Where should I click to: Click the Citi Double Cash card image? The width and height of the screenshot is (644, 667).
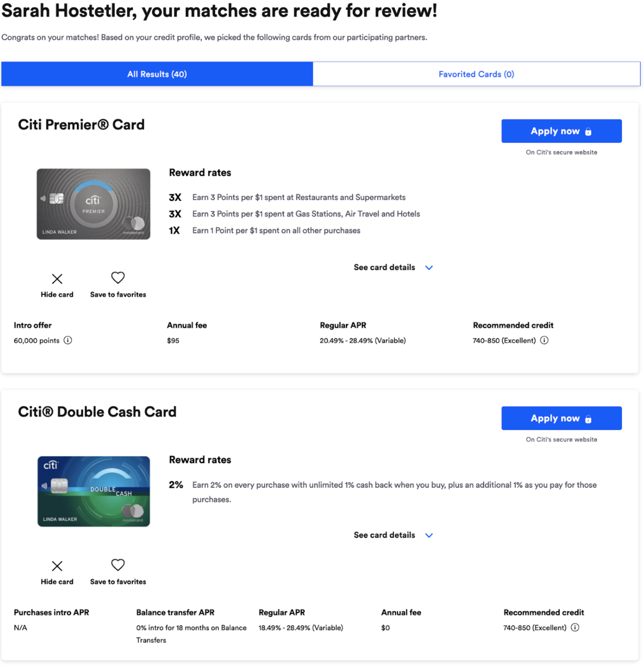93,491
